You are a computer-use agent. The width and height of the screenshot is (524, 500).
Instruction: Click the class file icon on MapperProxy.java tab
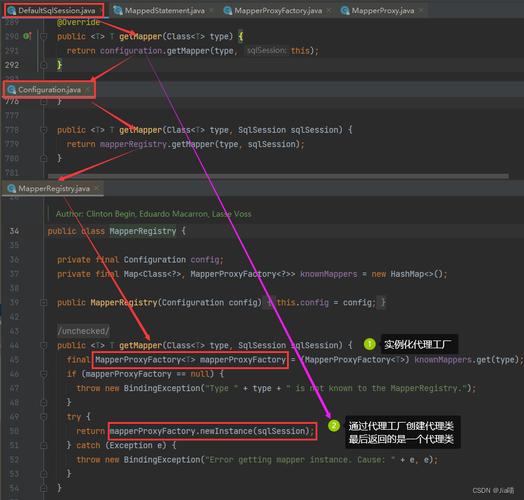345,11
